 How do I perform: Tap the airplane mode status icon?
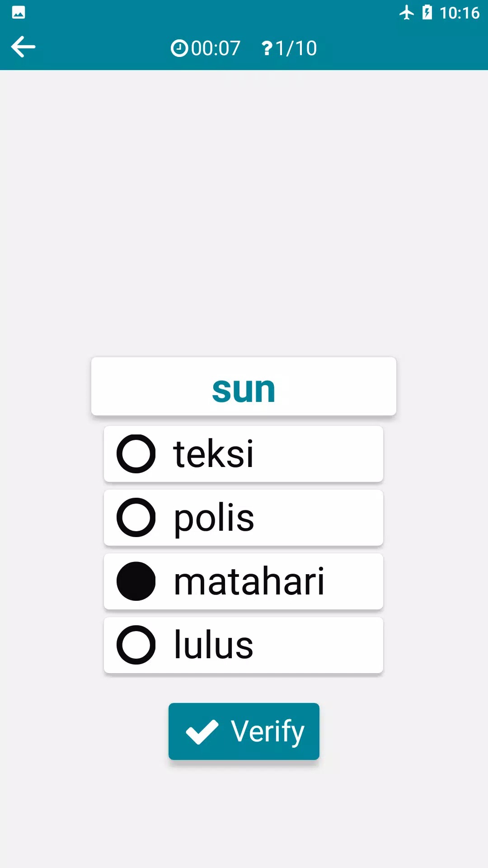pyautogui.click(x=406, y=12)
